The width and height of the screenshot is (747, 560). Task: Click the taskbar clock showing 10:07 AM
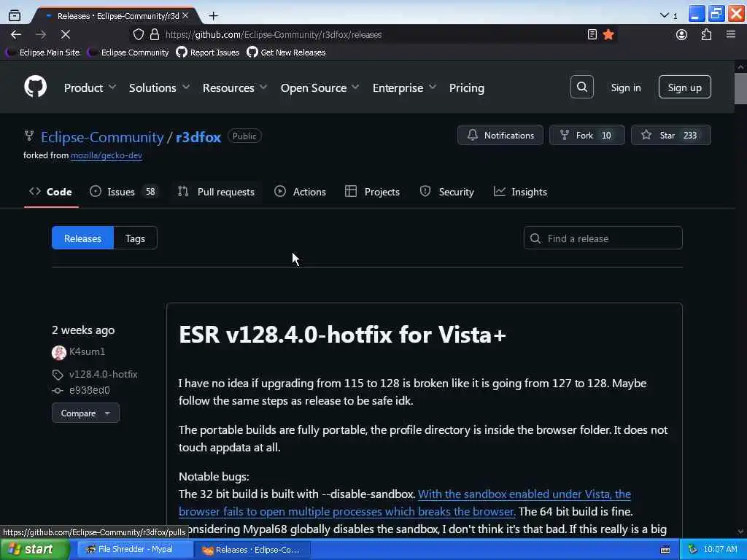[x=720, y=550]
